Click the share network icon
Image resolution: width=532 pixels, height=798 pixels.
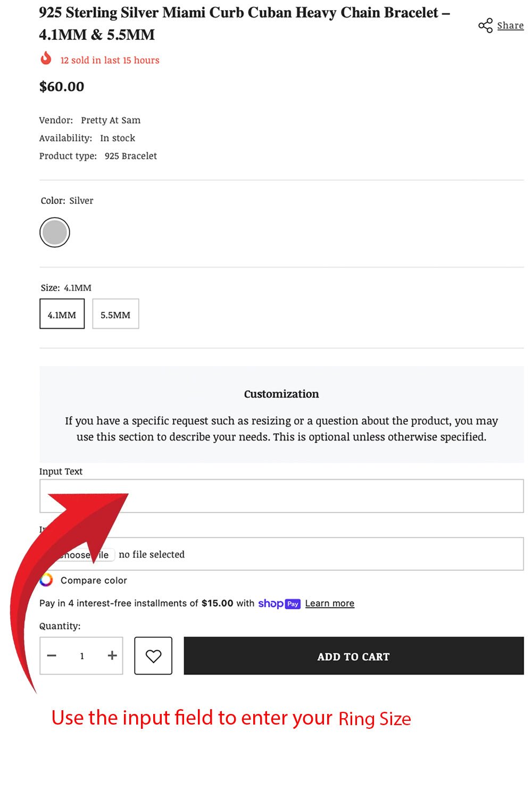click(x=485, y=26)
